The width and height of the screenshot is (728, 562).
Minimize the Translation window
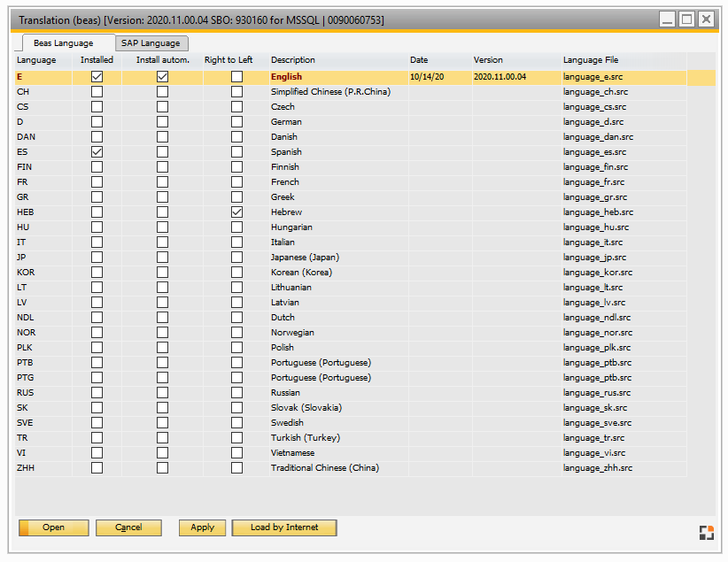point(667,19)
